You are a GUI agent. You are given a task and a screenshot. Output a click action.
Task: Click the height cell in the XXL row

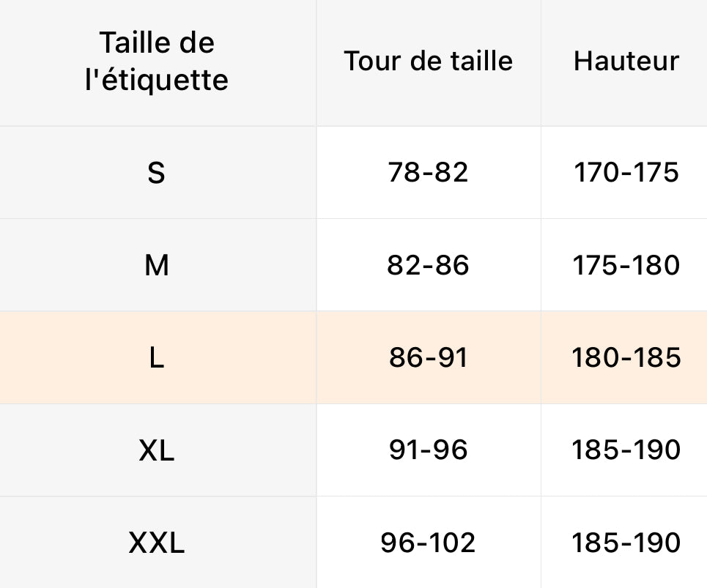pos(626,543)
